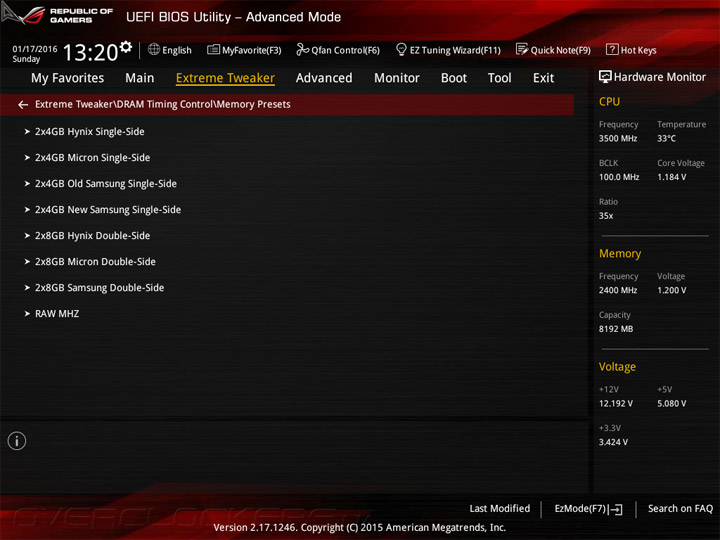This screenshot has height=540, width=720.
Task: Expand arrow beside 2x8GB Micron Double-Side
Action: tap(27, 262)
